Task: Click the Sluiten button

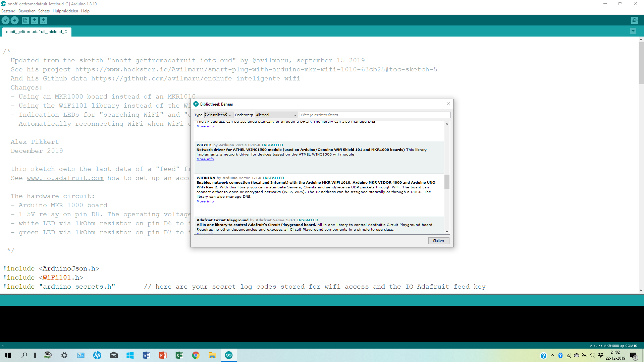Action: pyautogui.click(x=438, y=241)
